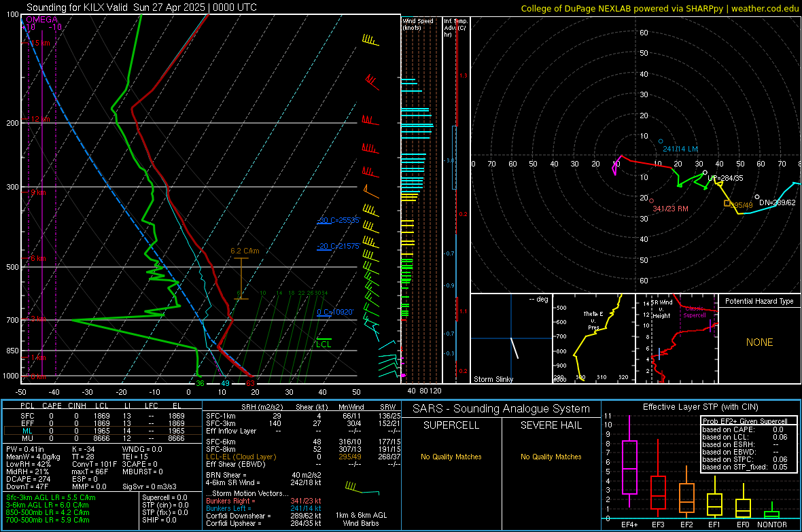Click the Classic Supercell label
This screenshot has height=532, width=802.
click(x=695, y=312)
